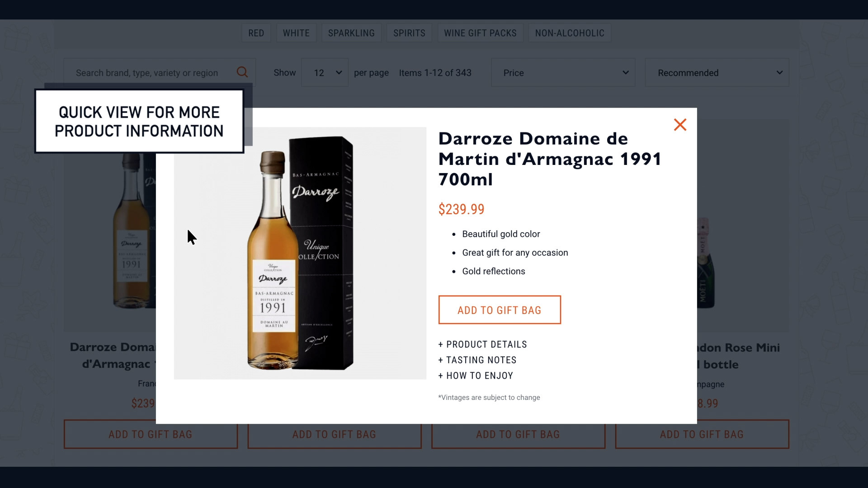
Task: Click the $239.99 price in popup
Action: pos(461,209)
